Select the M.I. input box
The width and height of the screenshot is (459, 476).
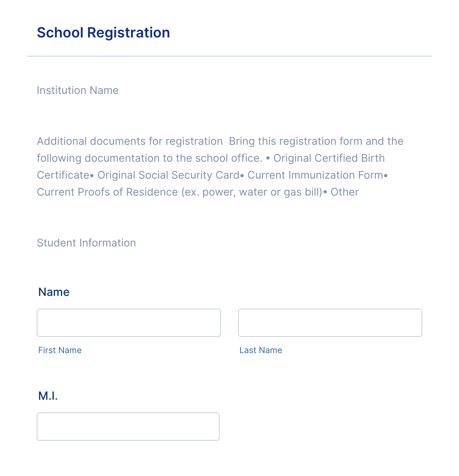coord(128,427)
